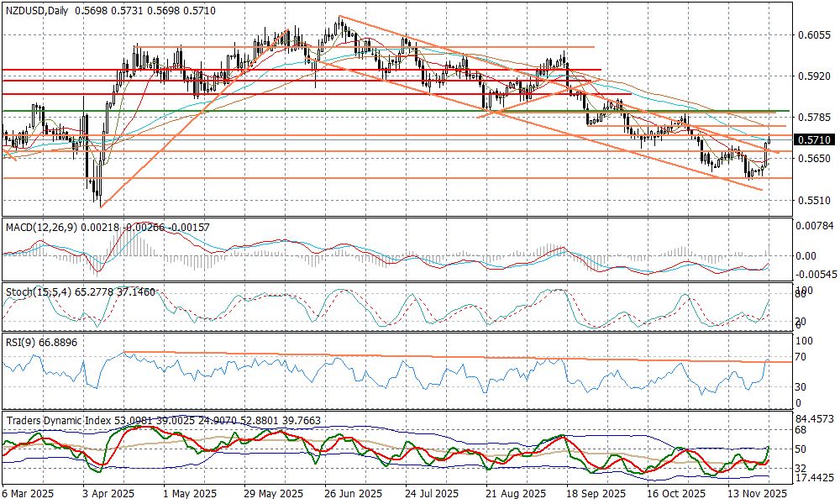Click the 6 Mar 2025 date label
The height and width of the screenshot is (504, 840).
(29, 495)
